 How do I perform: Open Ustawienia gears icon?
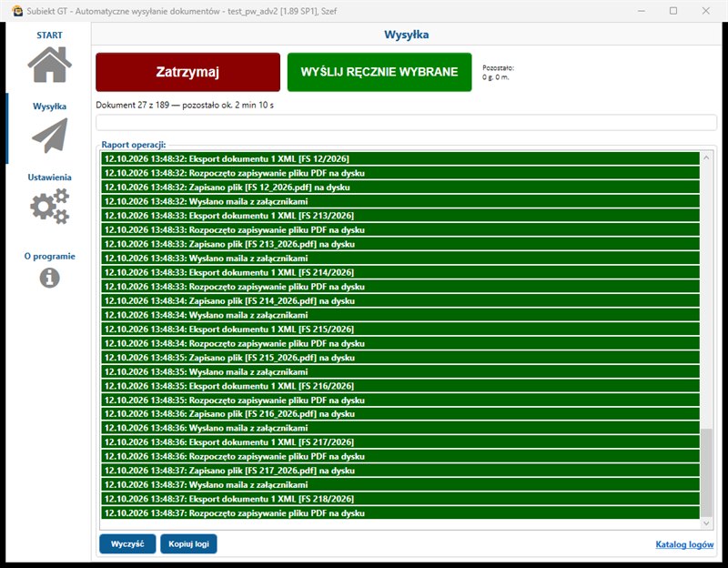point(50,207)
